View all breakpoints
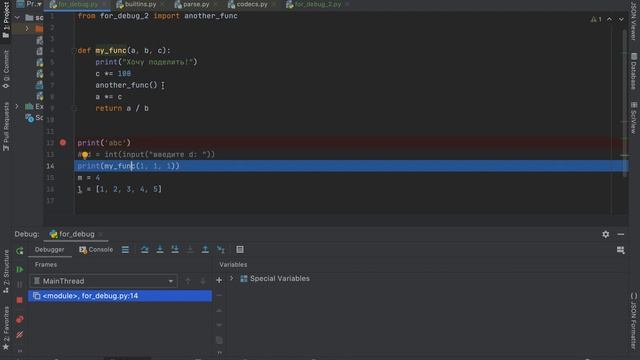Viewport: 640px width, 360px height. [20, 319]
